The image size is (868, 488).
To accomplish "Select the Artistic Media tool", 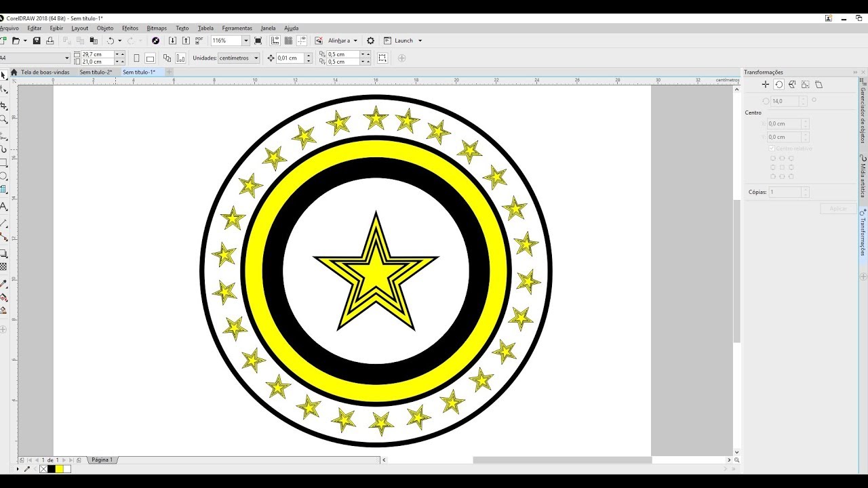I will [x=3, y=149].
